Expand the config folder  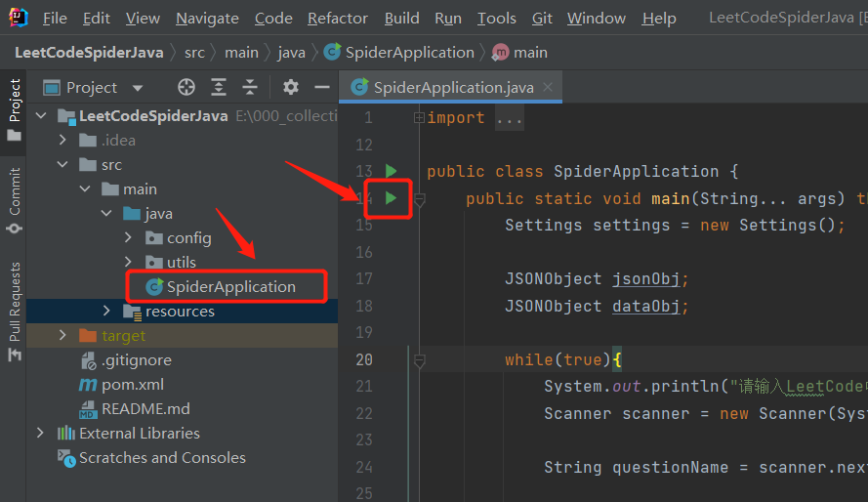128,237
